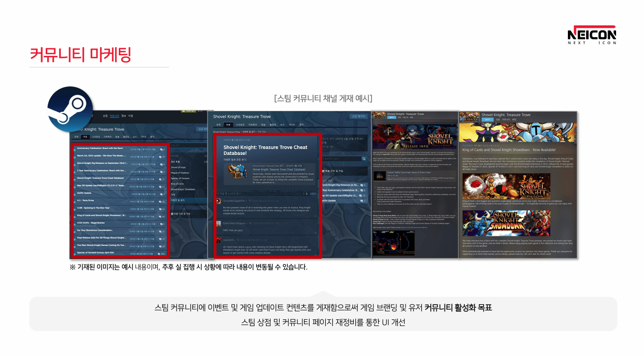
Task: Open 'Mac OS Update macOSBigSur' row in left list
Action: [x=120, y=186]
